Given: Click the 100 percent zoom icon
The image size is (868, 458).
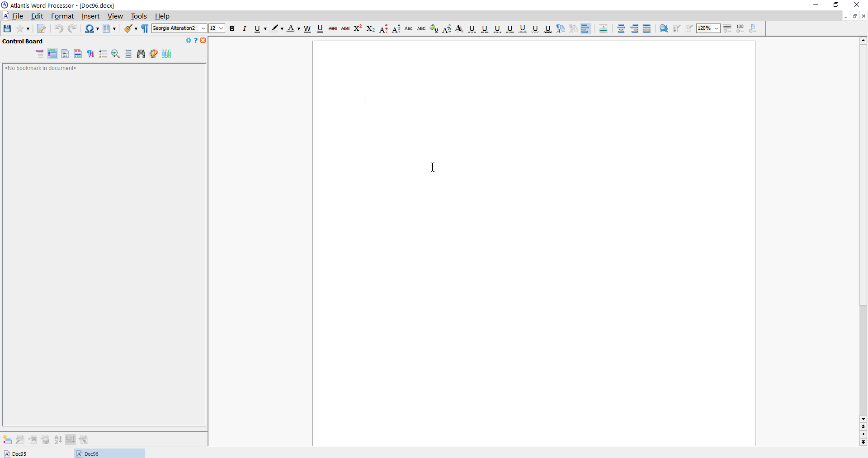Looking at the screenshot, I should pyautogui.click(x=741, y=28).
